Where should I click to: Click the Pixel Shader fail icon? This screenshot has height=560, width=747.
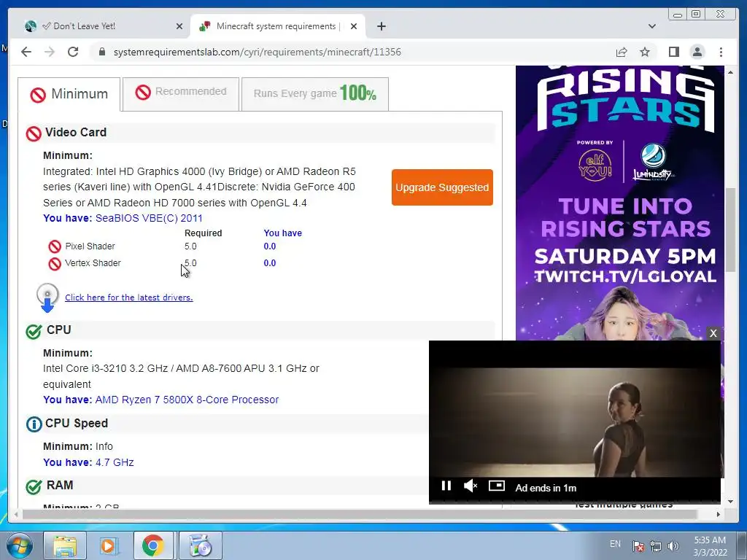(x=55, y=246)
